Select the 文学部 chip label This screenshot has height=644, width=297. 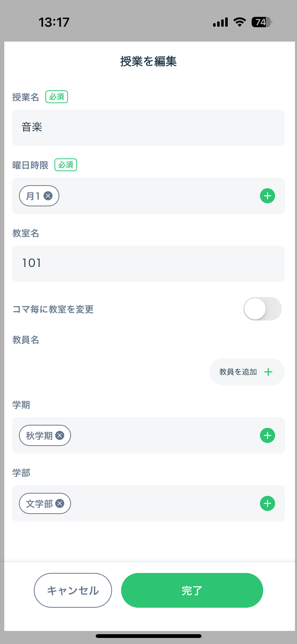pyautogui.click(x=39, y=504)
